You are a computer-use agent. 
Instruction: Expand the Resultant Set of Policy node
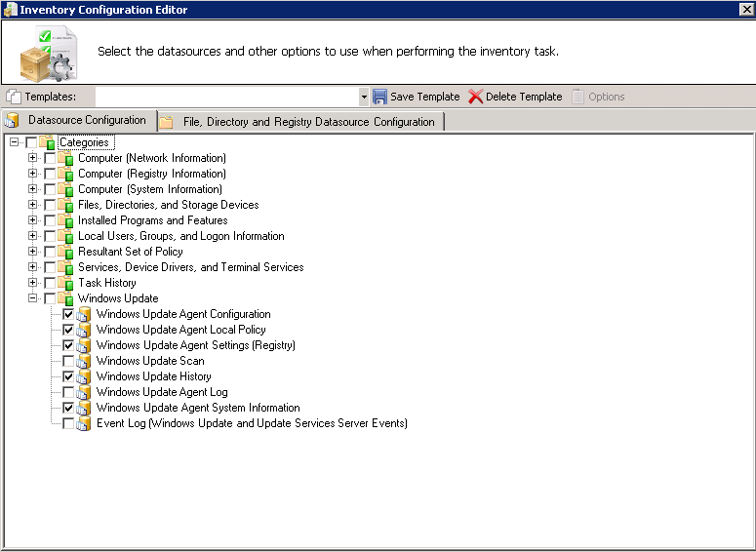tap(32, 252)
